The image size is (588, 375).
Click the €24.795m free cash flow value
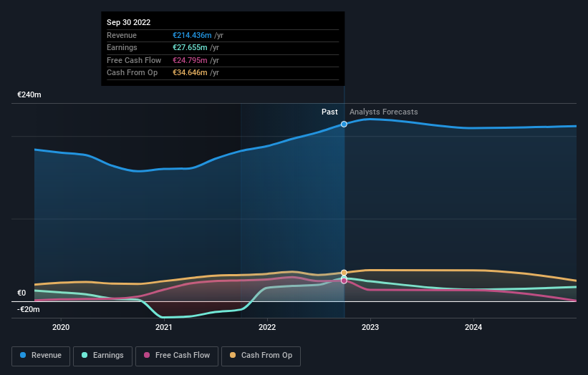190,60
